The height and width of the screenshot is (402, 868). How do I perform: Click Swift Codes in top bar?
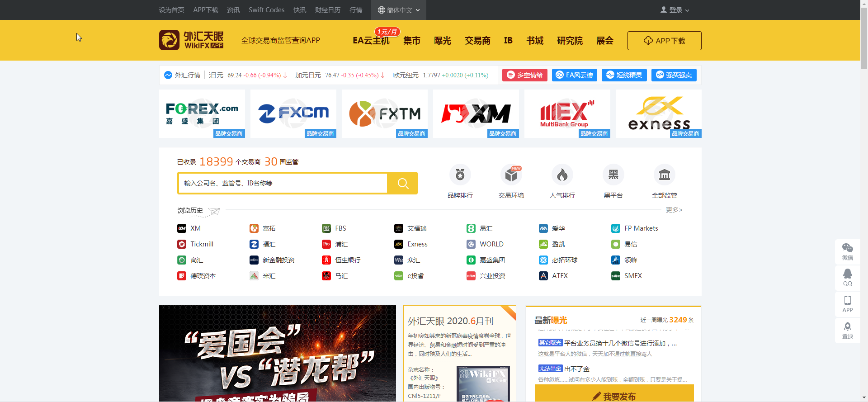point(266,10)
